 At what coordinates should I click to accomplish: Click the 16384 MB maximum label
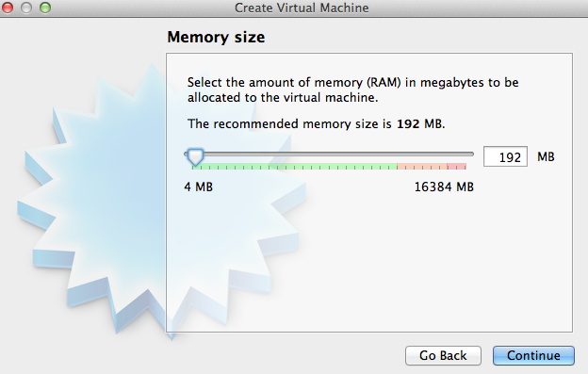pos(444,187)
